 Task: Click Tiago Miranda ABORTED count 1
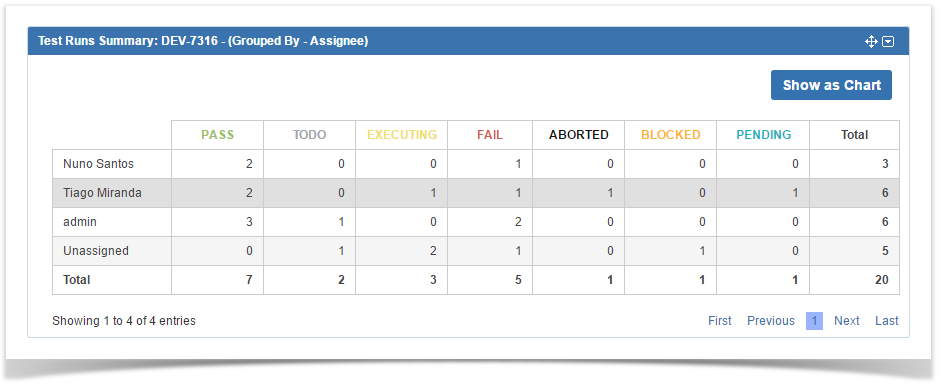(x=611, y=193)
